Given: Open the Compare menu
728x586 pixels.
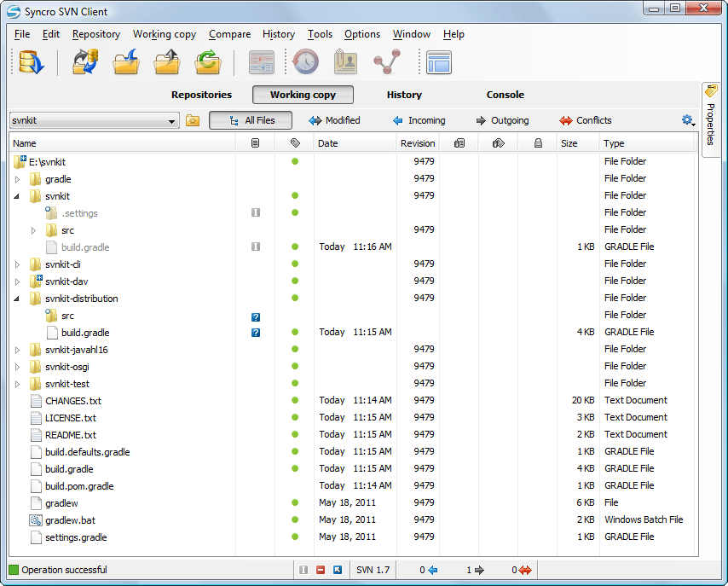Looking at the screenshot, I should coord(229,34).
